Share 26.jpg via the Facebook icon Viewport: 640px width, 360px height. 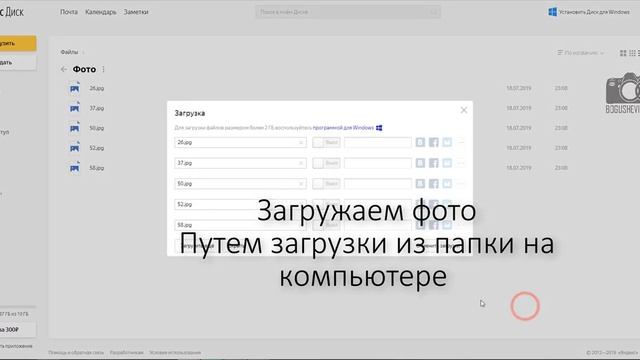point(433,142)
